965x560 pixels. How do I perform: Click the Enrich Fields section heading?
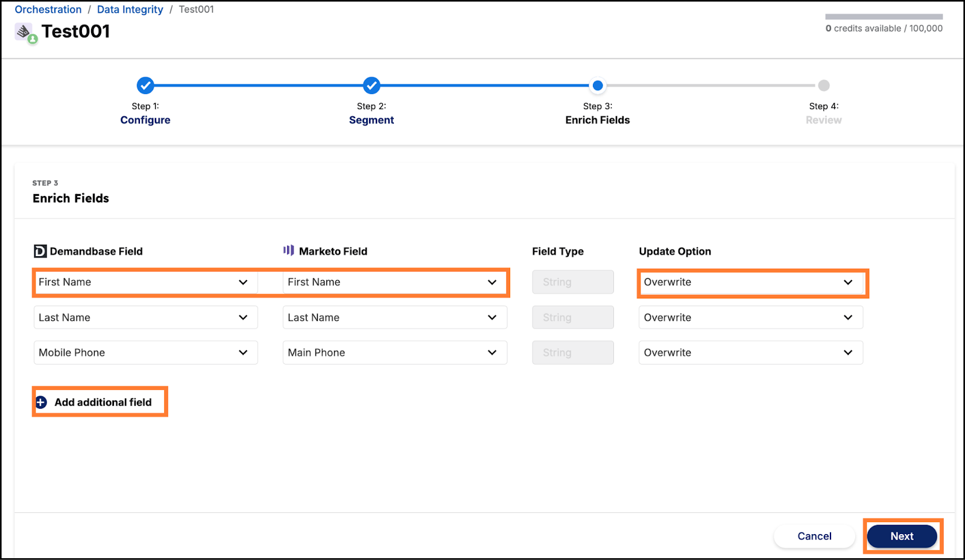point(71,198)
